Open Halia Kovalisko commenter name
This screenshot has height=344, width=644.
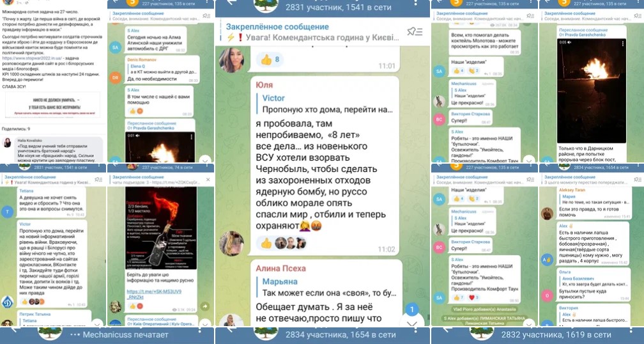29,140
